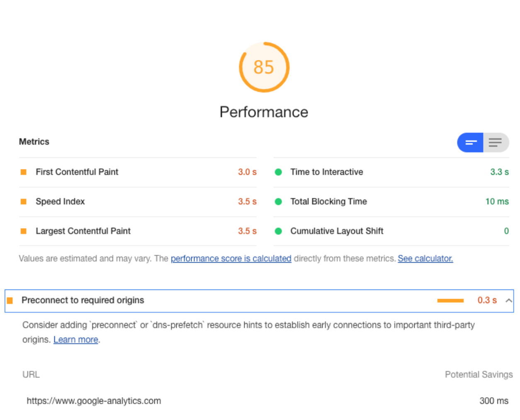Screen dimensions: 520x420
Task: Click the orange square beside Largest Contentful Paint
Action: point(24,231)
